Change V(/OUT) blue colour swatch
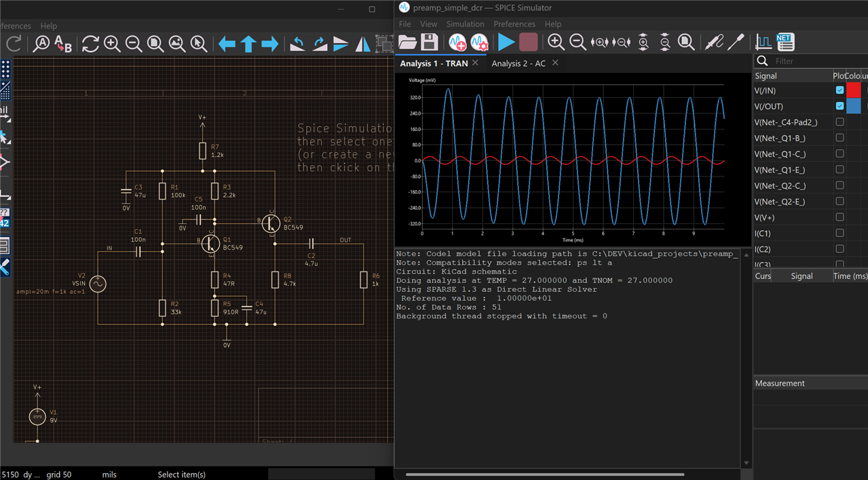This screenshot has width=868, height=480. pyautogui.click(x=853, y=106)
